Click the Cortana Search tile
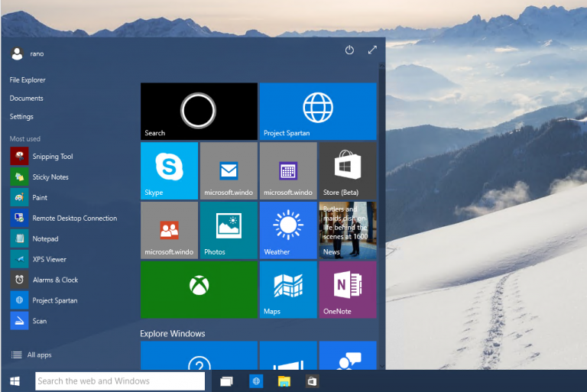The image size is (587, 392). click(x=199, y=112)
